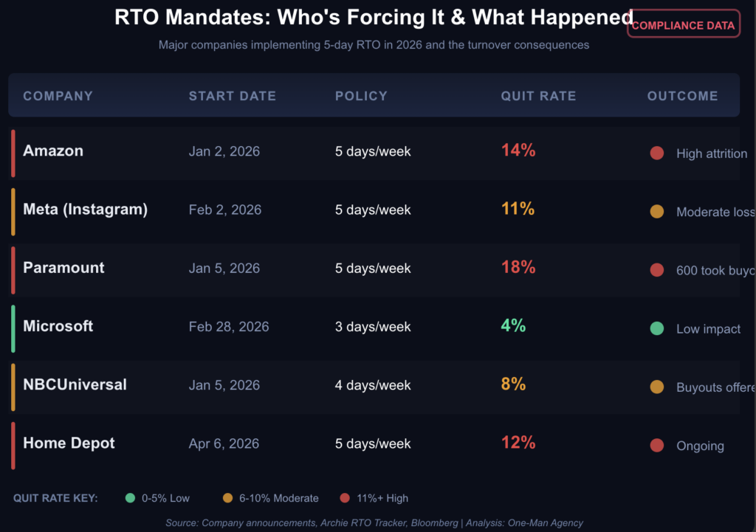Select the Amazon company row name
The width and height of the screenshot is (756, 532).
click(53, 151)
